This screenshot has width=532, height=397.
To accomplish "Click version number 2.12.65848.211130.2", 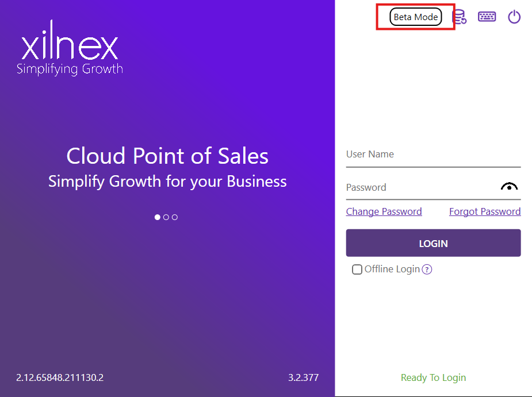I will coord(60,377).
